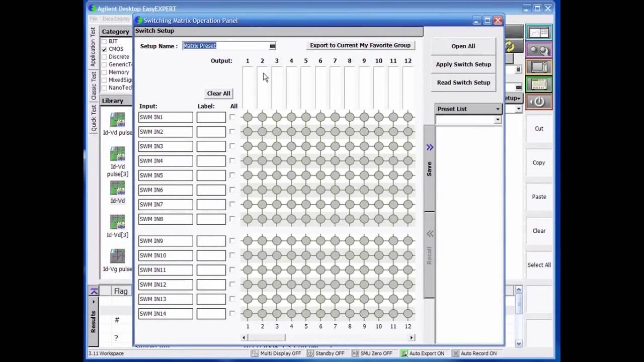Click the Results vertical tab
This screenshot has width=644, height=362.
click(x=93, y=322)
